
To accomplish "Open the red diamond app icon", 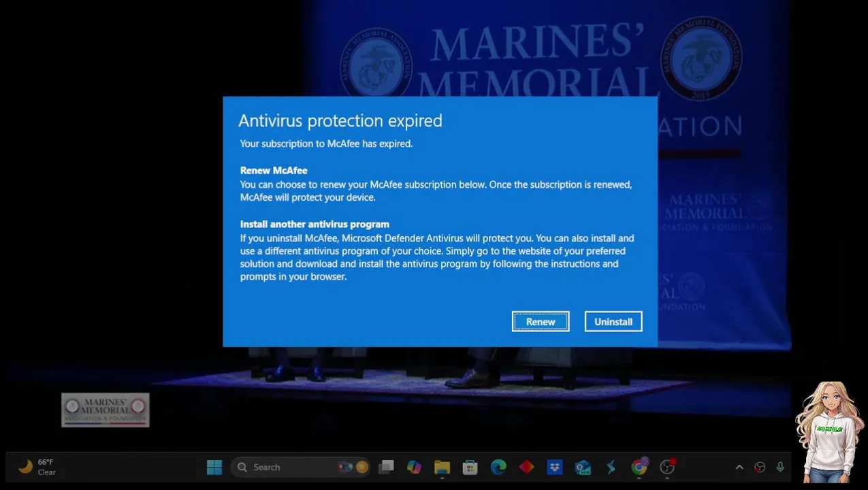I will coord(526,467).
